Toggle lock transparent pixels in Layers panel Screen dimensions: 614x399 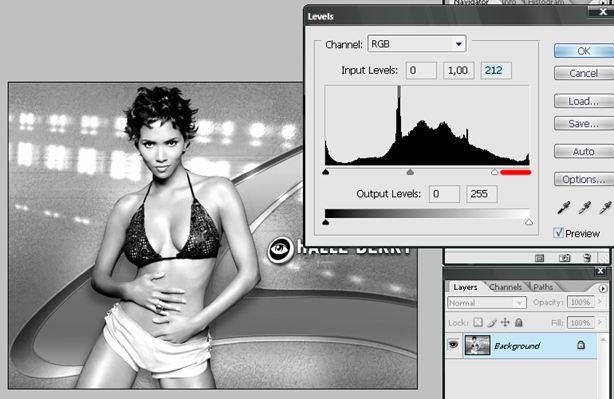click(x=478, y=322)
